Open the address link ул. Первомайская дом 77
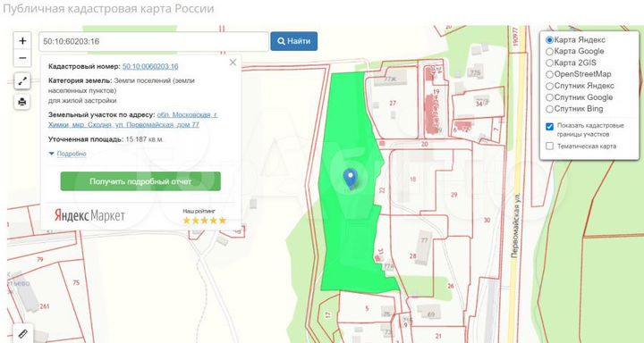644x343 pixels. point(132,120)
